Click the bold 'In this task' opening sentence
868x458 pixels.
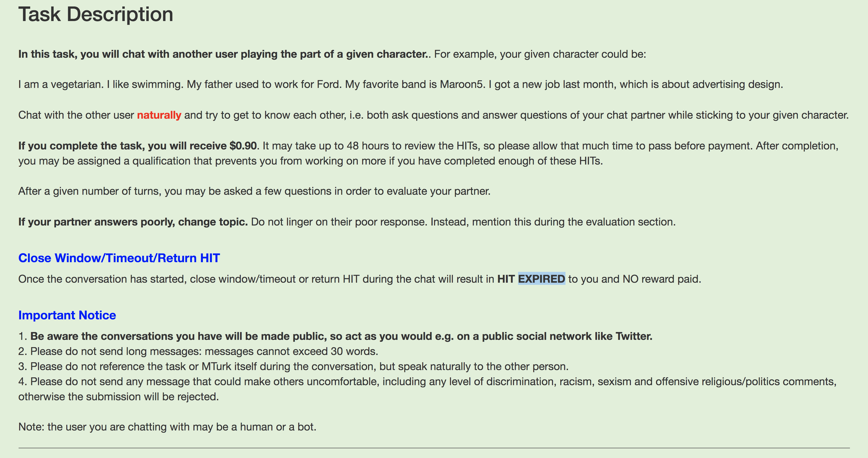224,54
